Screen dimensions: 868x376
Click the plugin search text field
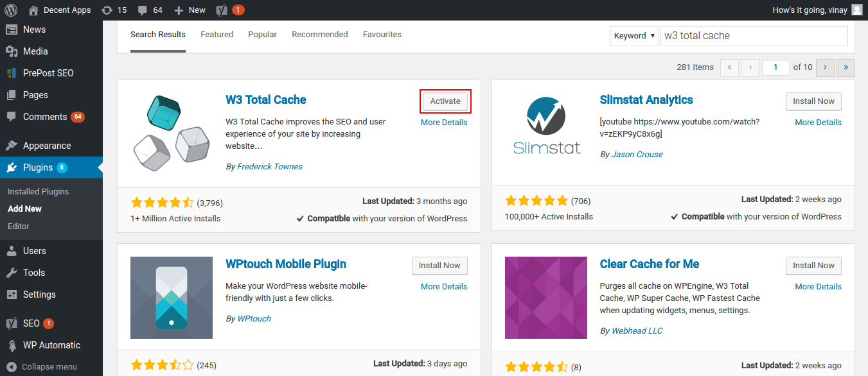pyautogui.click(x=754, y=36)
